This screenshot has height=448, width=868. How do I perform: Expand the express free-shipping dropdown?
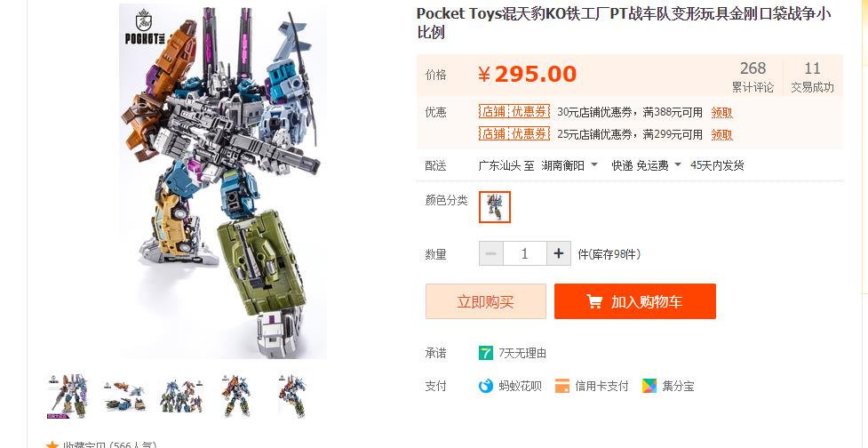646,165
